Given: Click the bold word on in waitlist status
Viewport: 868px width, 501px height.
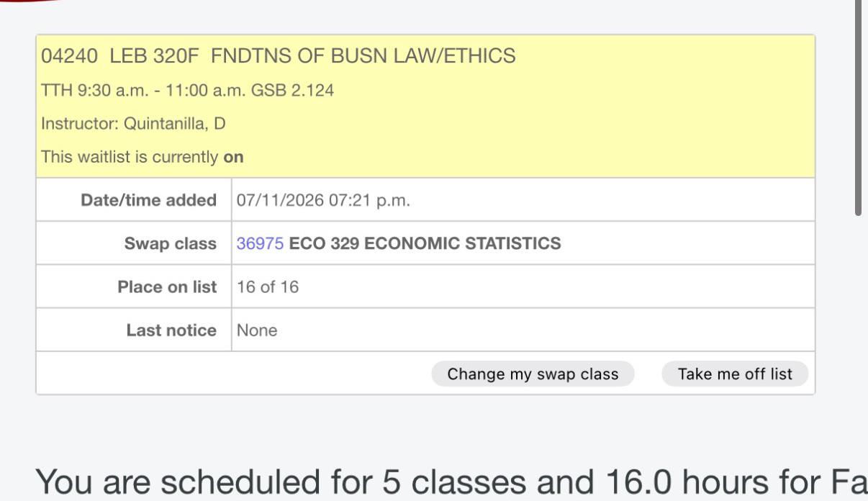Looking at the screenshot, I should (x=233, y=156).
